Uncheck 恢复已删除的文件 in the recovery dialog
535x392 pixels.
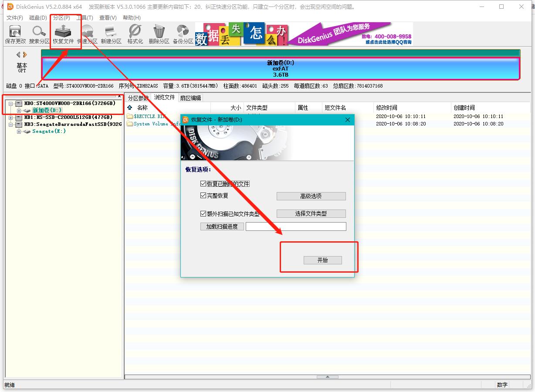point(203,183)
